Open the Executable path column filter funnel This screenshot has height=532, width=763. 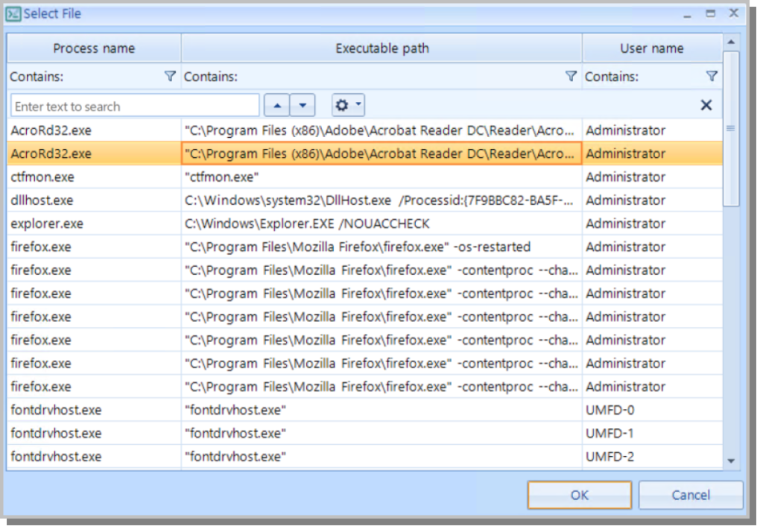pyautogui.click(x=572, y=76)
